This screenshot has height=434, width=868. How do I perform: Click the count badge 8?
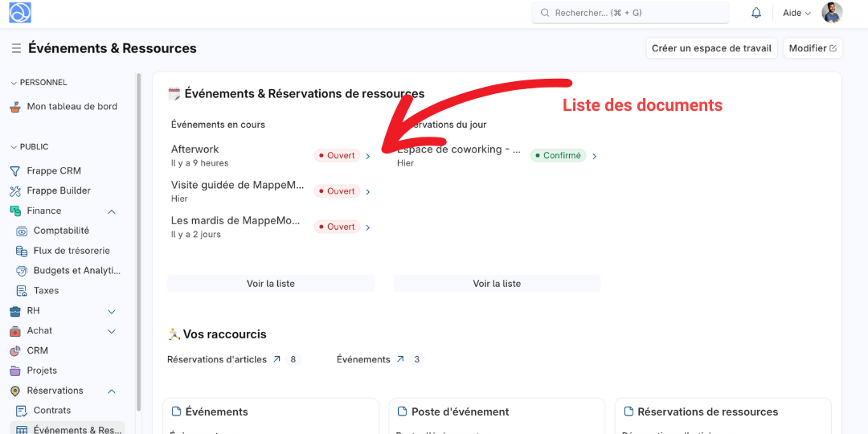click(293, 359)
